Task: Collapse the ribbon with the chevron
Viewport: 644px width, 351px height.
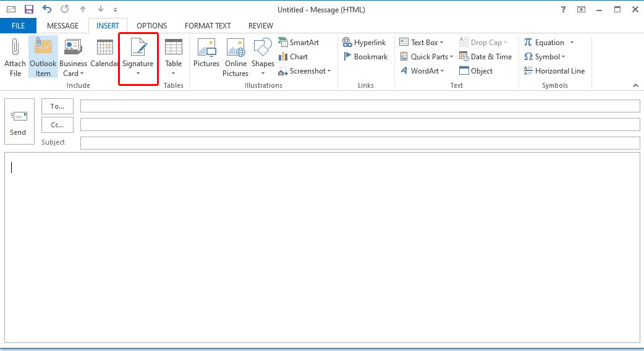Action: click(635, 85)
